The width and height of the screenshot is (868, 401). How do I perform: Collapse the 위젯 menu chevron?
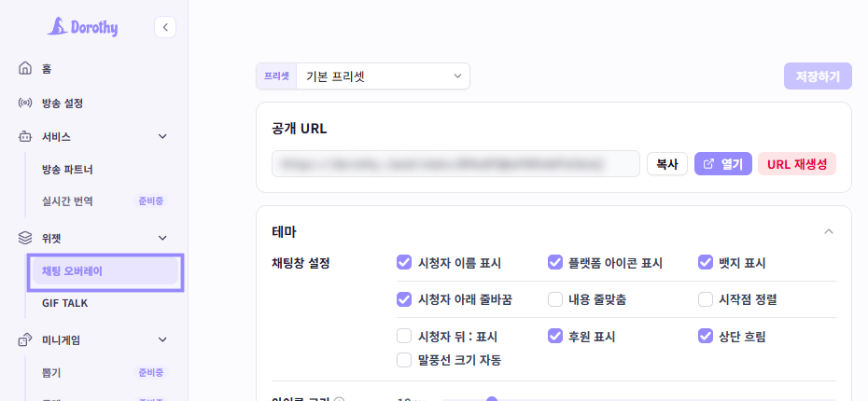162,238
